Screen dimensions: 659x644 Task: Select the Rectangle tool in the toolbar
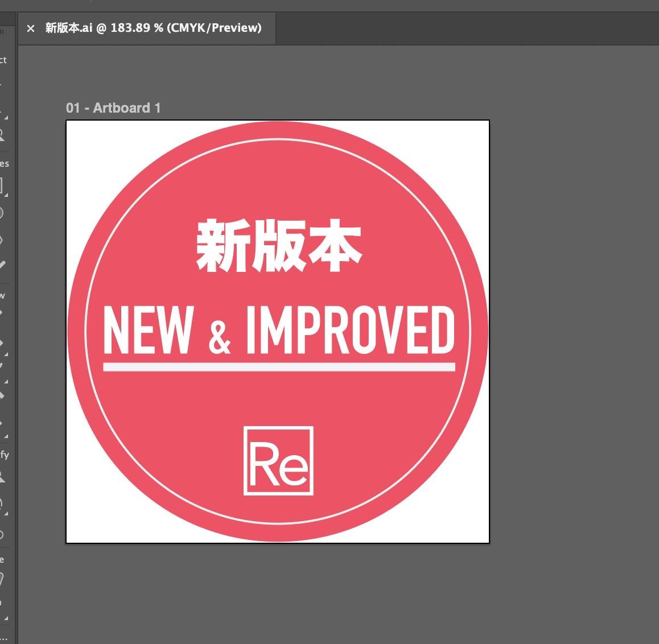[1, 185]
